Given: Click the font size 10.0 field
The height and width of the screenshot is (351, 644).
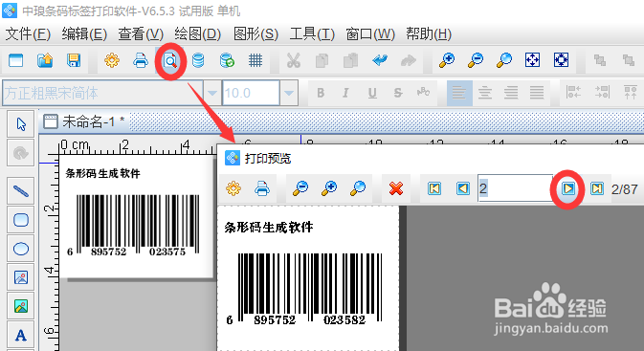Looking at the screenshot, I should pos(251,93).
